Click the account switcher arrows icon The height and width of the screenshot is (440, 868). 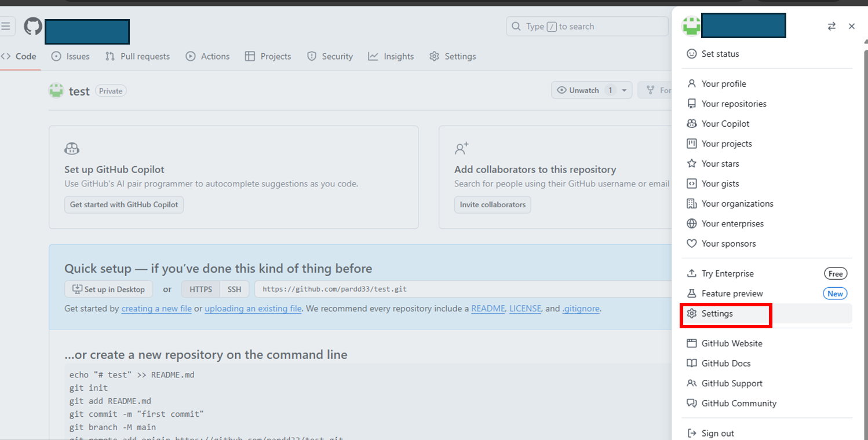831,26
